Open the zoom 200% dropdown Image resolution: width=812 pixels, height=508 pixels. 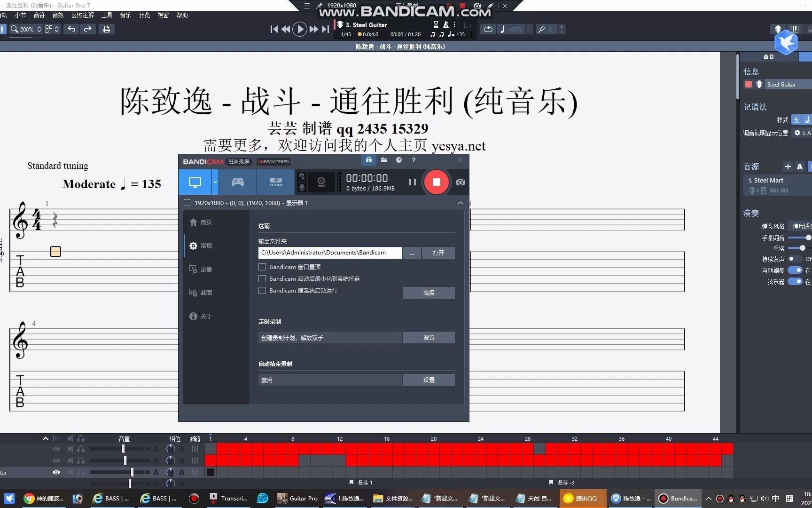[26, 29]
